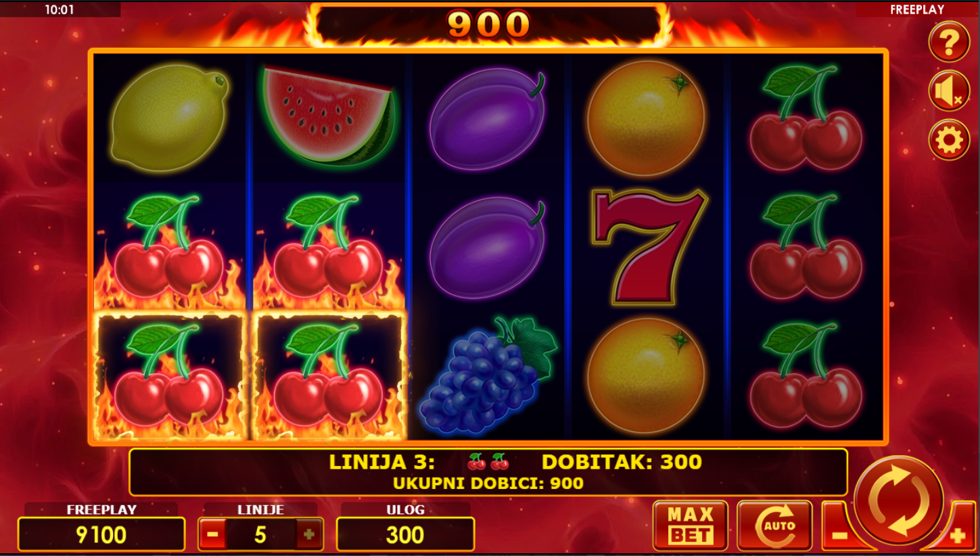Open the help question mark icon
Screen dimensions: 980x556
click(949, 42)
